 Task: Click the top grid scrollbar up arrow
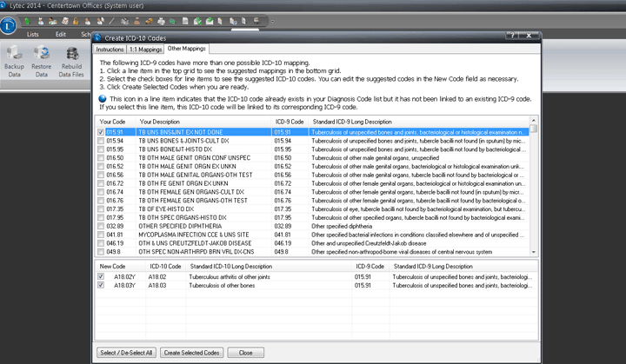tap(533, 120)
